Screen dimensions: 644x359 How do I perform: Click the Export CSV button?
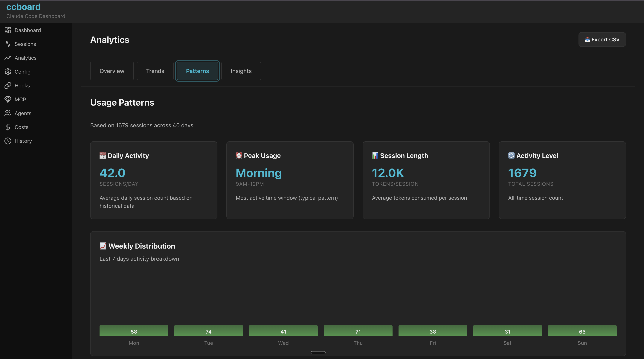coord(602,39)
